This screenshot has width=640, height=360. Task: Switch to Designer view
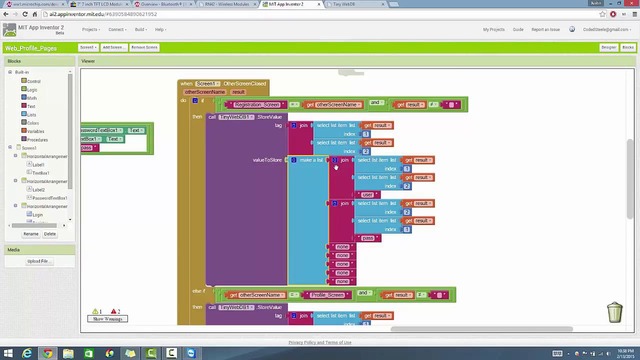[609, 47]
